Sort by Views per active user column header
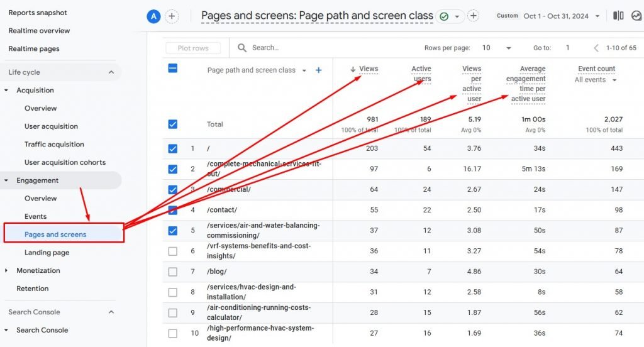This screenshot has width=644, height=347. tap(472, 84)
